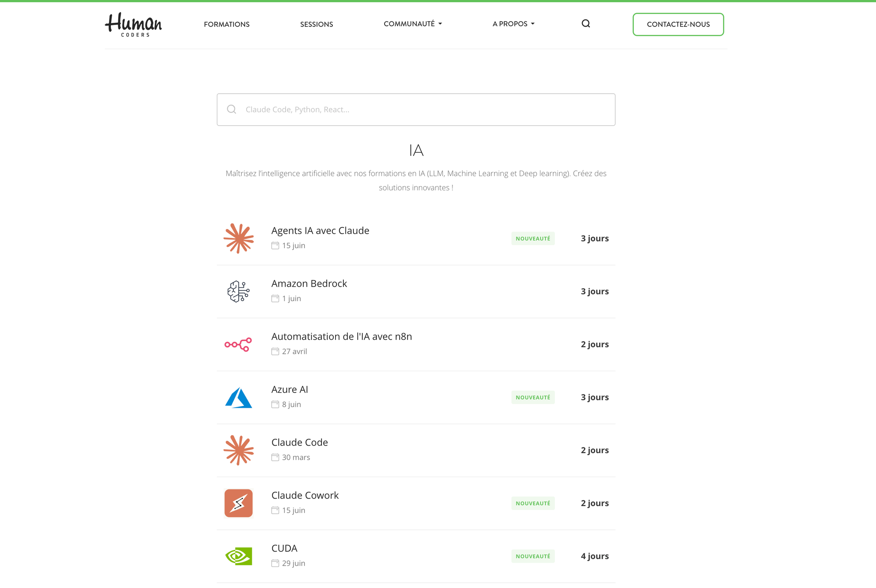This screenshot has height=588, width=876.
Task: Expand the Communauté dropdown menu
Action: click(x=413, y=24)
